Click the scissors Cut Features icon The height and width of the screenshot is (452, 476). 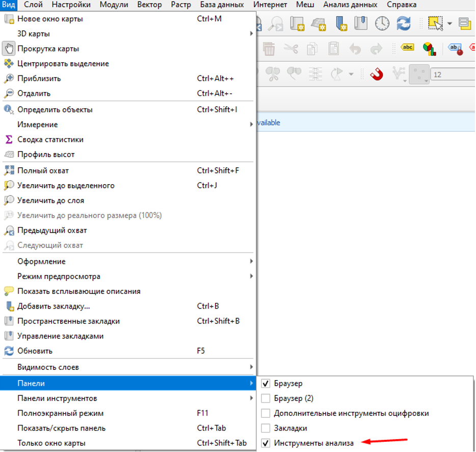(x=291, y=49)
